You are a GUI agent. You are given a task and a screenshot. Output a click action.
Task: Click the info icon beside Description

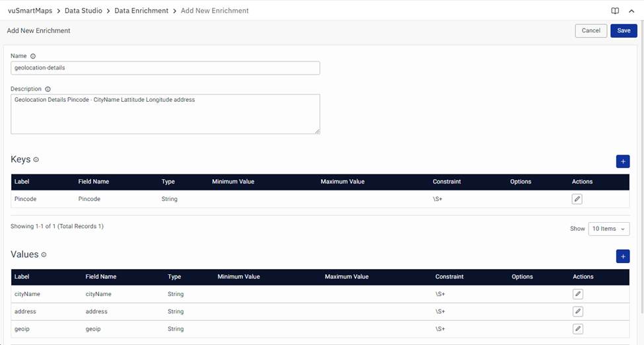click(48, 89)
